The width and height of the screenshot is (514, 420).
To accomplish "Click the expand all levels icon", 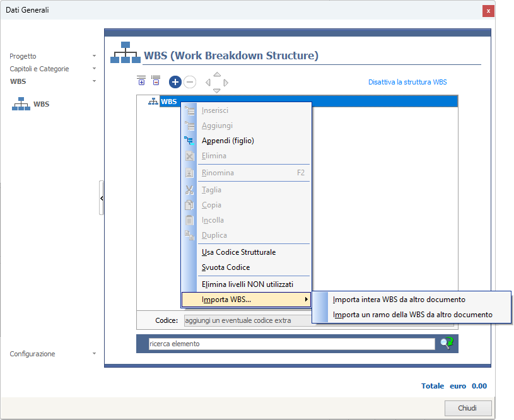I will (141, 81).
